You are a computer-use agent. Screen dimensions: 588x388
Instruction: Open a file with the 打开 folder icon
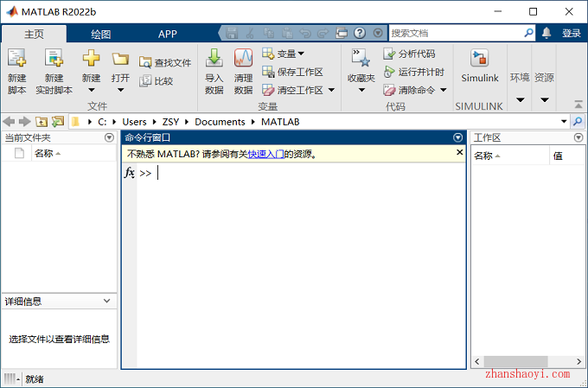(x=120, y=59)
